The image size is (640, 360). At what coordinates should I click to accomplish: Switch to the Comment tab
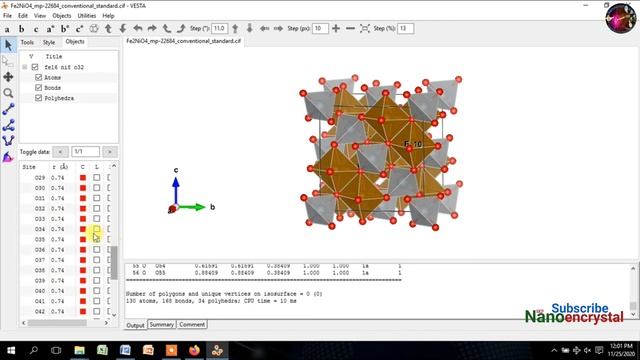click(192, 324)
